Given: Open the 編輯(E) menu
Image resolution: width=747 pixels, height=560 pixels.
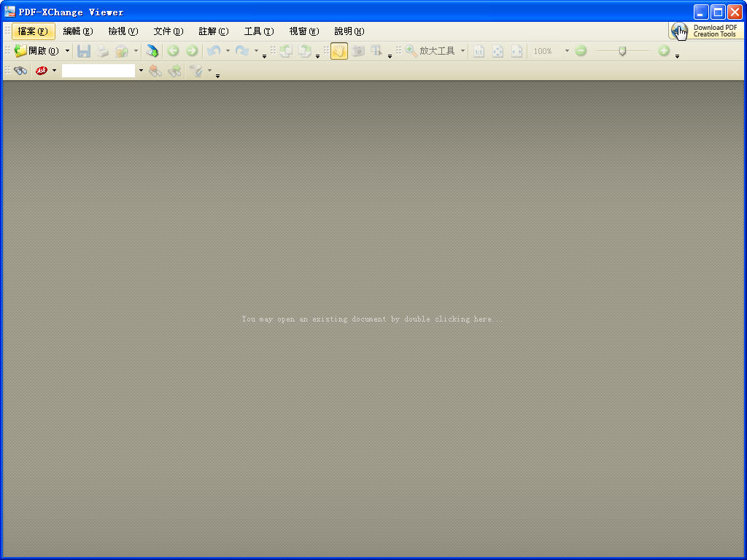Looking at the screenshot, I should (77, 31).
